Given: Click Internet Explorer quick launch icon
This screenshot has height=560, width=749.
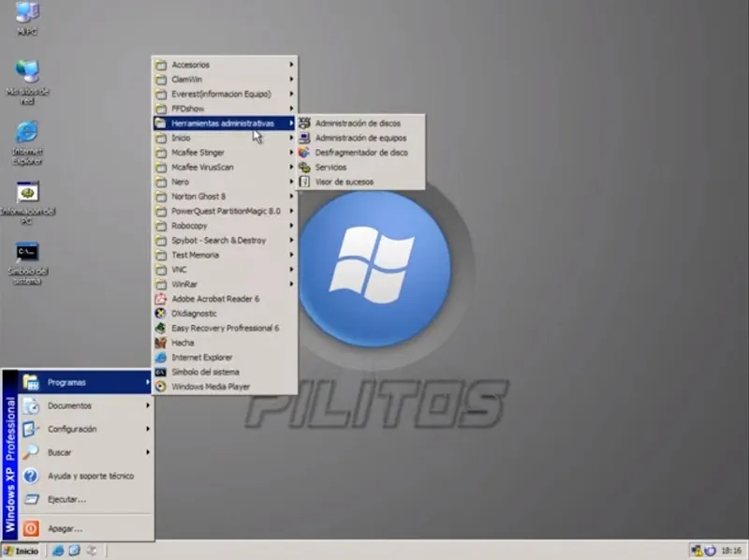Looking at the screenshot, I should pos(58,551).
